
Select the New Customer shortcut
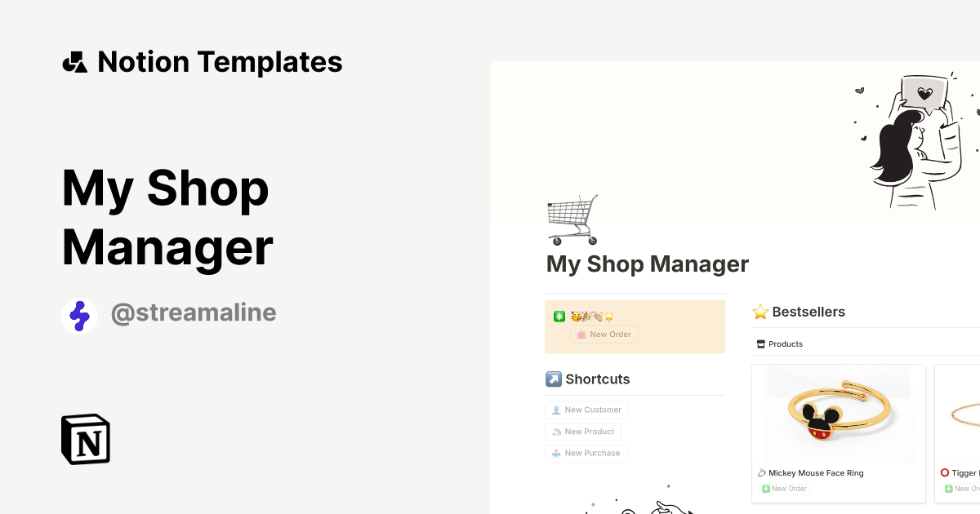click(586, 410)
